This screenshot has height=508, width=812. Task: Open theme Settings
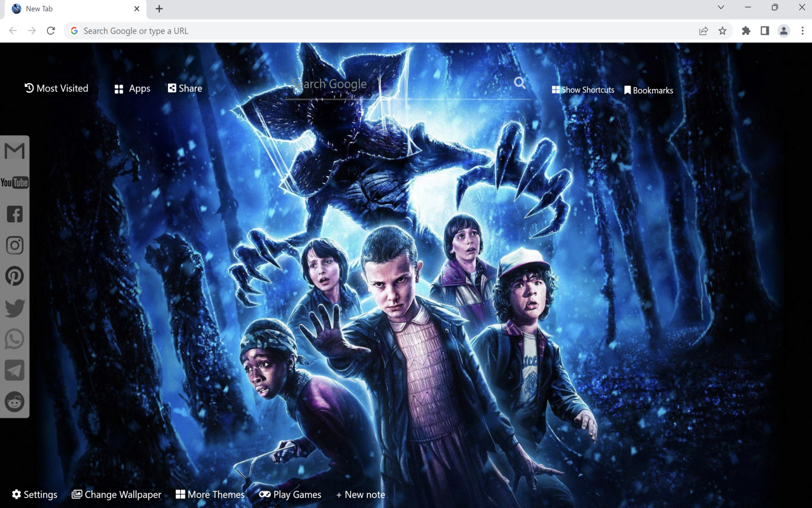(x=34, y=495)
